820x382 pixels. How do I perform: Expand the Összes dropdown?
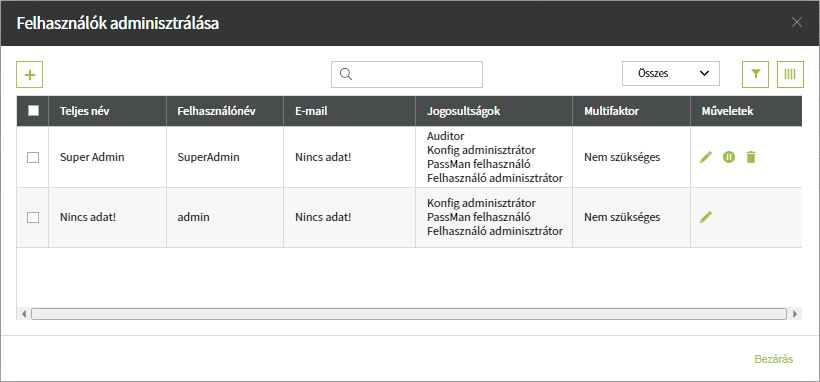point(671,74)
